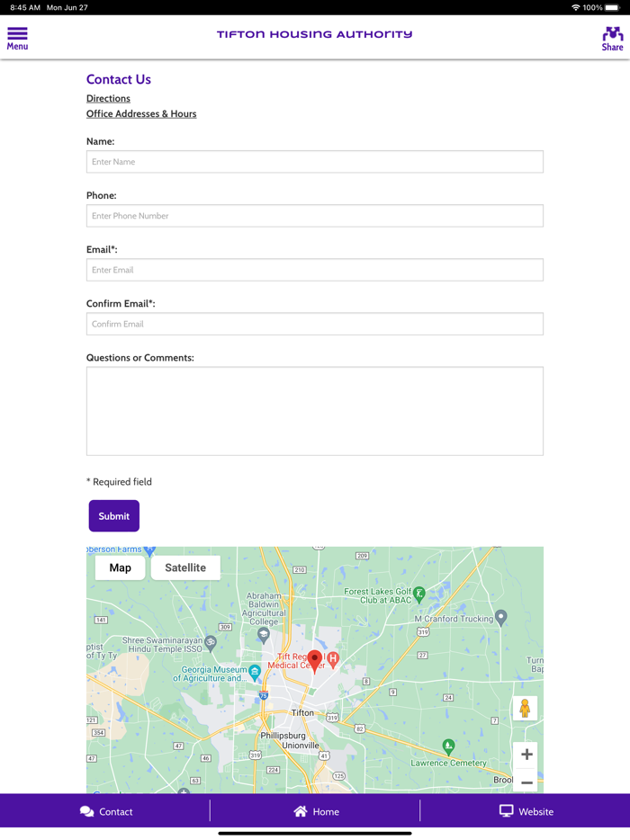Image resolution: width=630 pixels, height=840 pixels.
Task: Go to Home in bottom bar
Action: pos(316,811)
